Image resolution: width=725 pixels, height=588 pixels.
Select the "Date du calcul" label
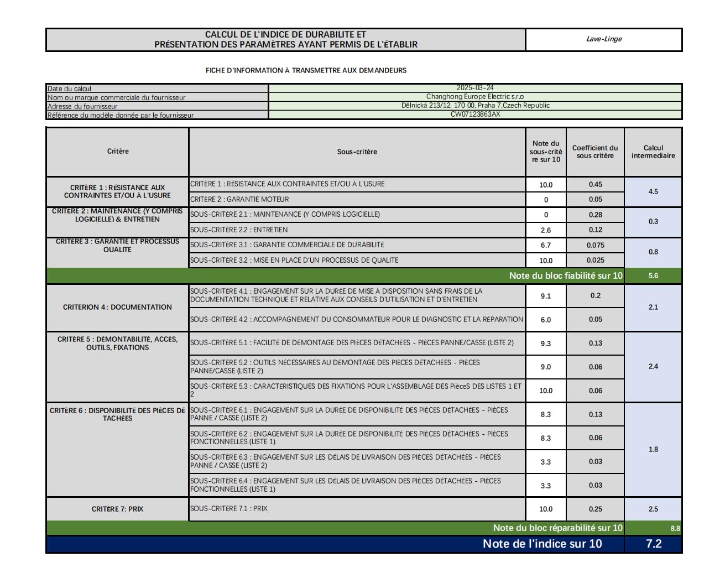click(69, 89)
